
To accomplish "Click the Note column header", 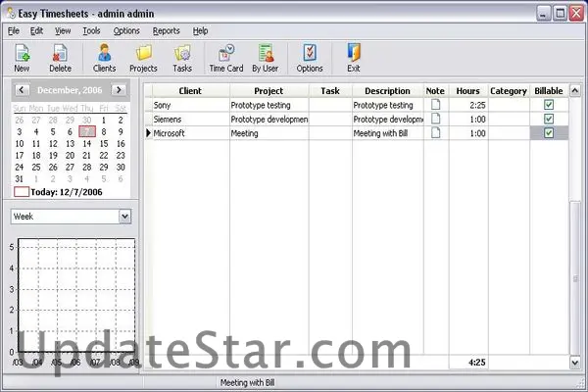I will tap(435, 91).
